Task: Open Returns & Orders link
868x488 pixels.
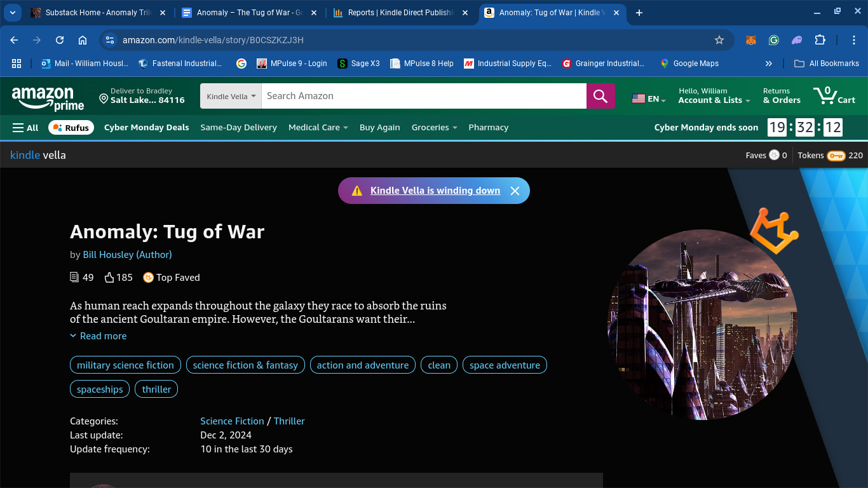Action: (782, 96)
